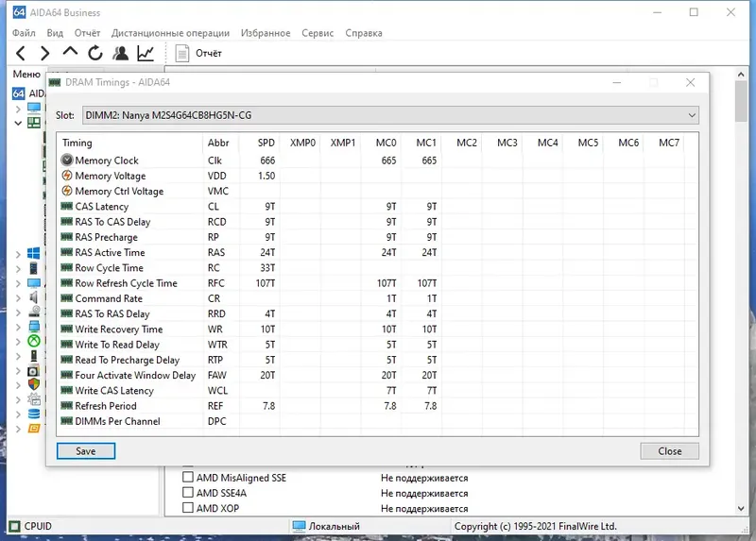Click the main window vertical scrollbar thumb
Image resolution: width=756 pixels, height=541 pixels.
741,101
